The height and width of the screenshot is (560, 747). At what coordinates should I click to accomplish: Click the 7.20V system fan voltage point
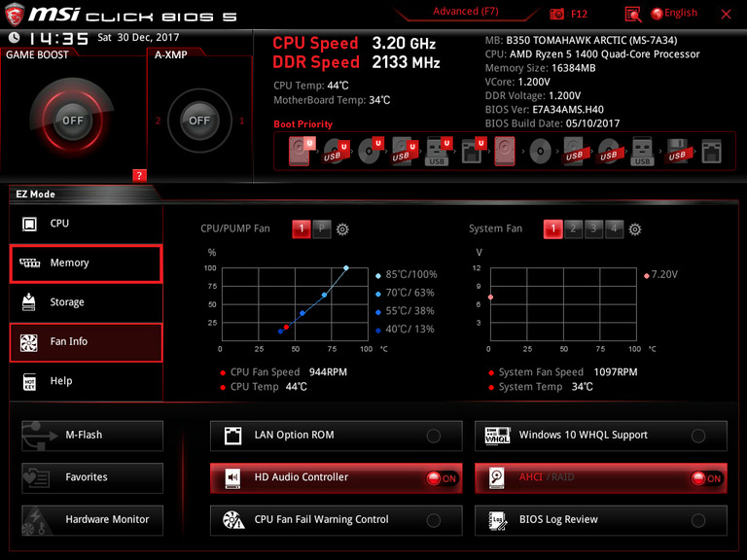coord(490,297)
